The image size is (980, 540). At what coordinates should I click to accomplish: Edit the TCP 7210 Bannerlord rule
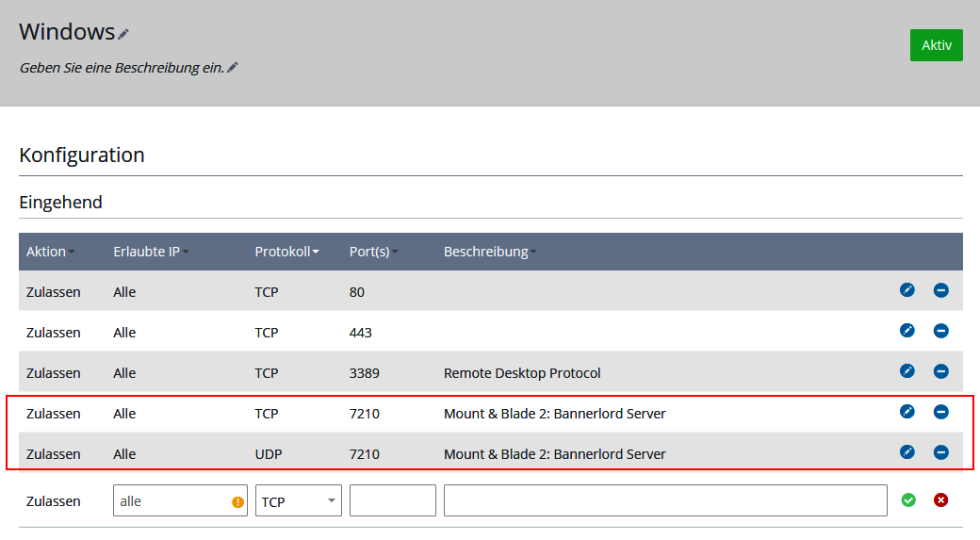[906, 412]
